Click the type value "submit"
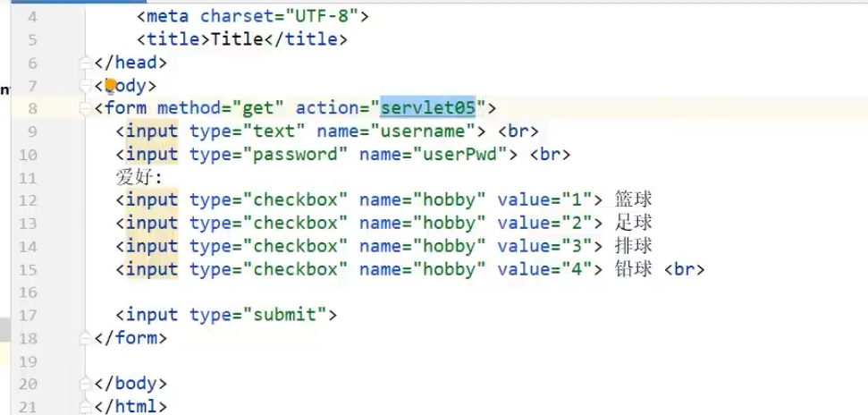868x415 pixels. pos(284,315)
